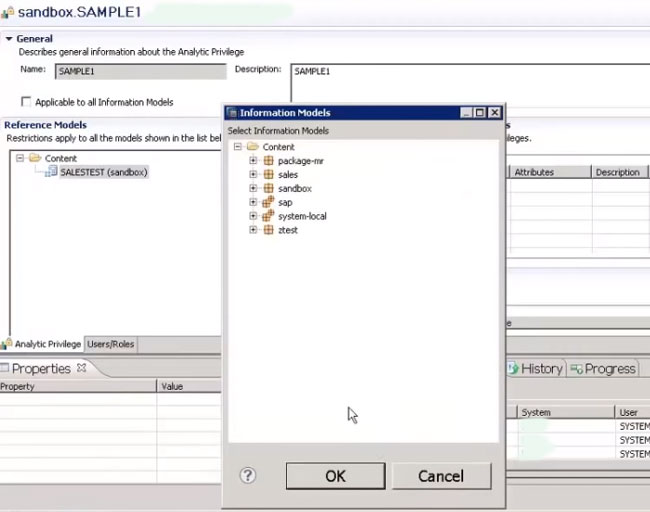The image size is (650, 512).
Task: Select the ztest tree row
Action: click(288, 230)
